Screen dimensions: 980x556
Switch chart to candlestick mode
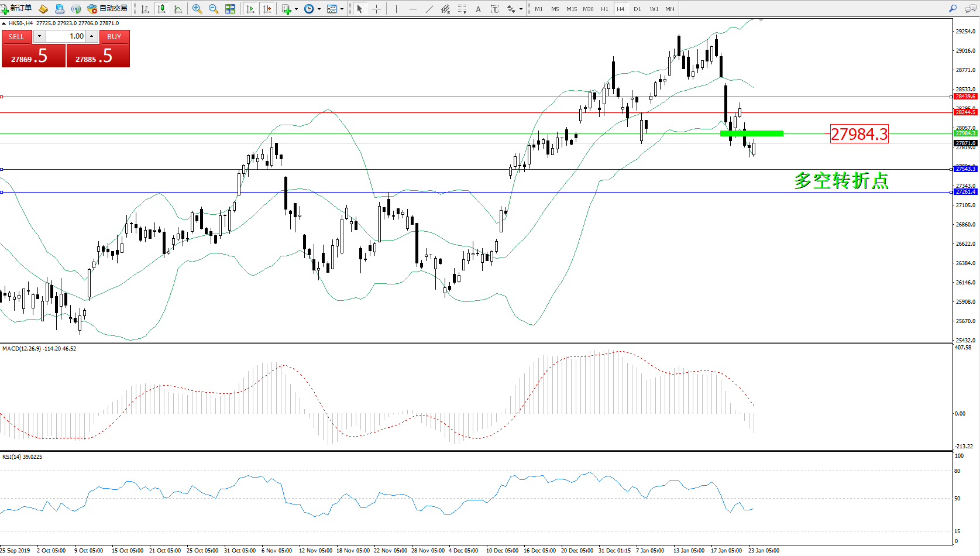[161, 9]
